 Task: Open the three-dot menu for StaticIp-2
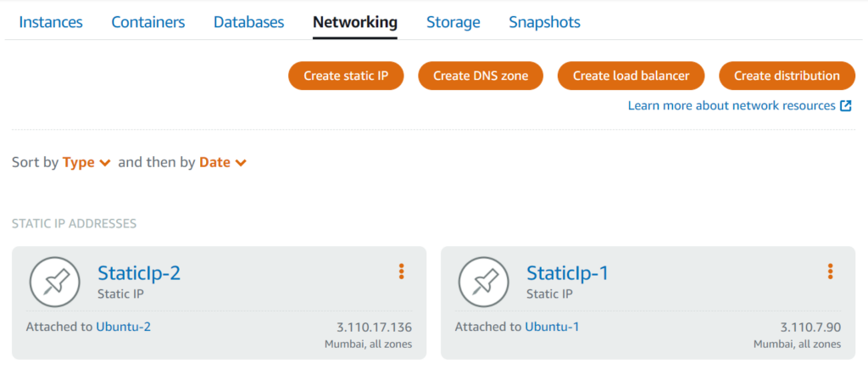[x=402, y=272]
